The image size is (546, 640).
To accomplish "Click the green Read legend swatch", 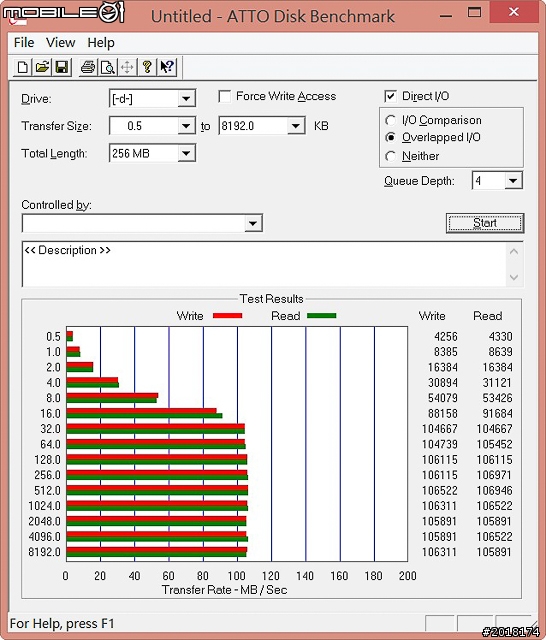I will 322,316.
